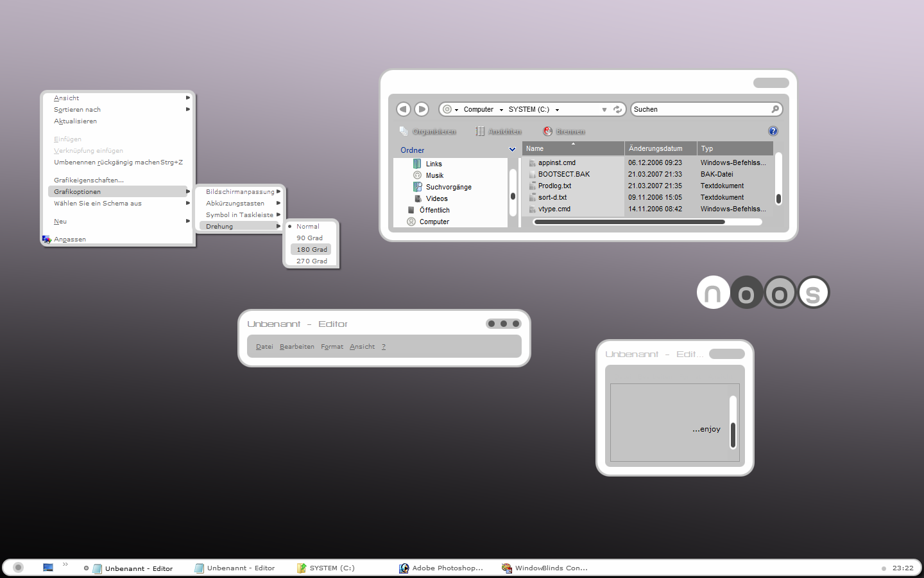Open the Bearbeiten menu in Editor
The image size is (924, 578).
coord(297,347)
